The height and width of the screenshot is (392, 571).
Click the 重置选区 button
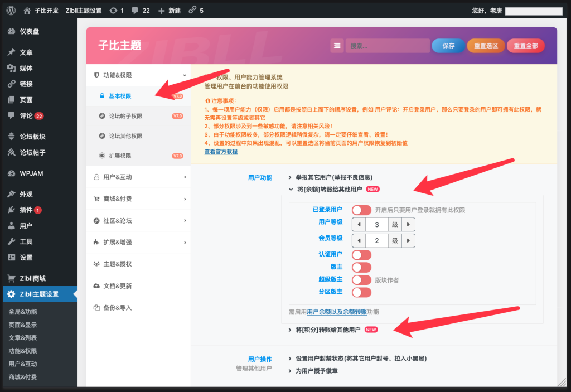click(x=486, y=46)
